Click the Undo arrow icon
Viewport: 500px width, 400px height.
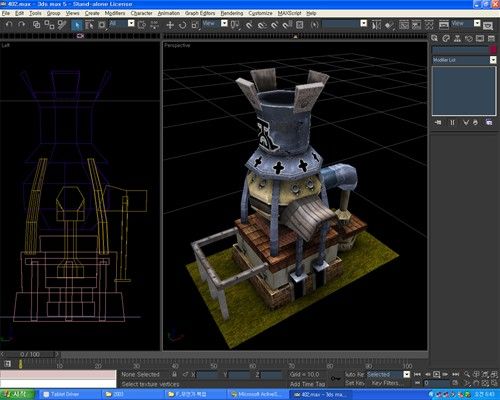[x=9, y=25]
